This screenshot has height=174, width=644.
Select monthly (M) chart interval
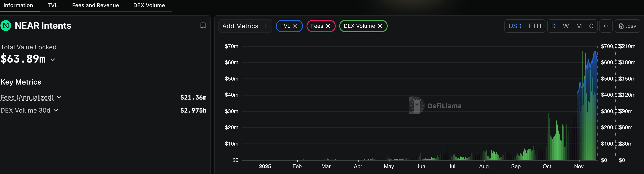tap(579, 26)
